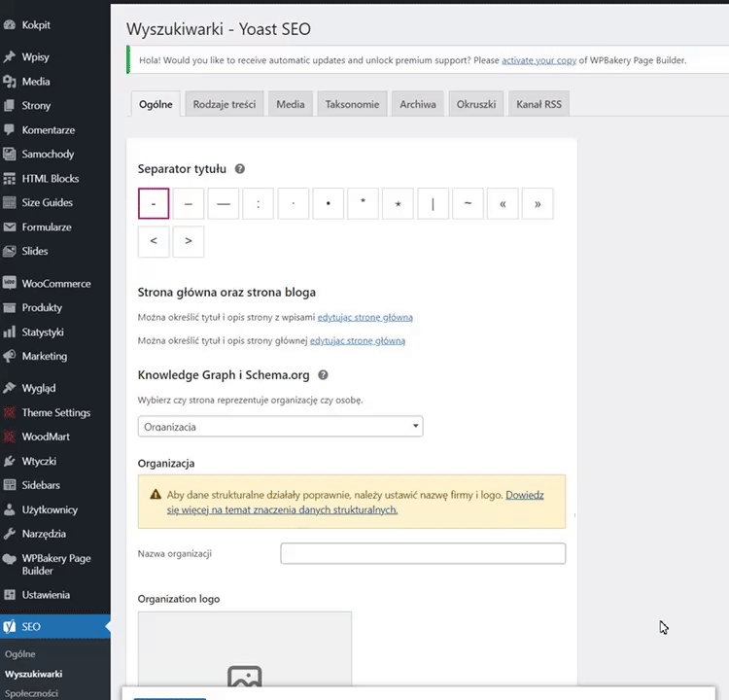Viewport: 729px width, 700px height.
Task: Select the vertical bar title separator
Action: pos(433,203)
